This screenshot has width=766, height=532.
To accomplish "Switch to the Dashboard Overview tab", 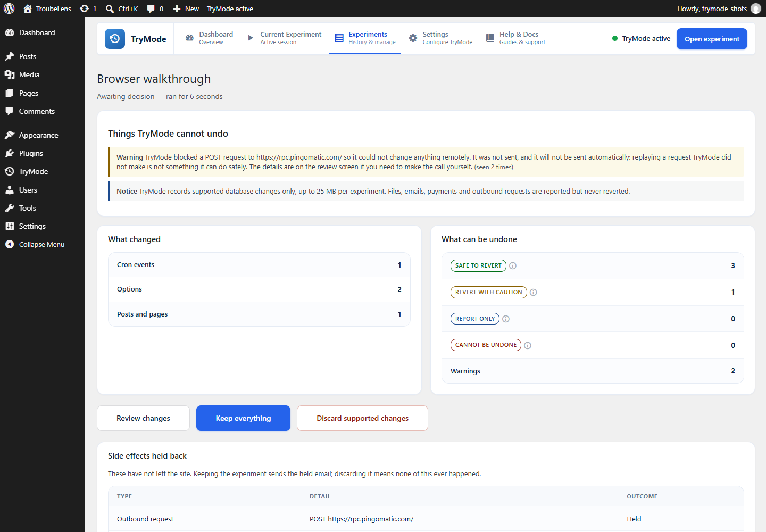I will click(209, 38).
